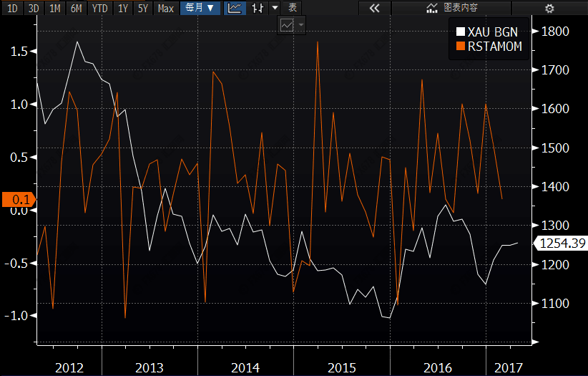
Task: Select the 3D time range
Action: pyautogui.click(x=34, y=8)
